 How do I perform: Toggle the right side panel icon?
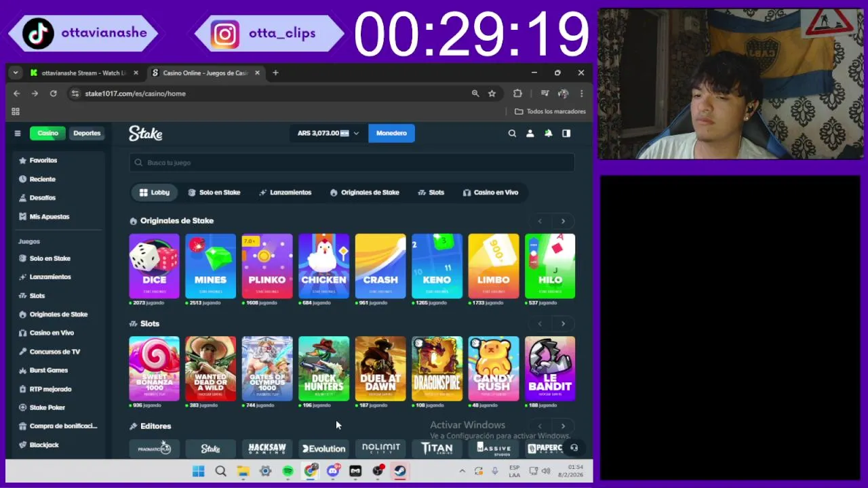[566, 134]
